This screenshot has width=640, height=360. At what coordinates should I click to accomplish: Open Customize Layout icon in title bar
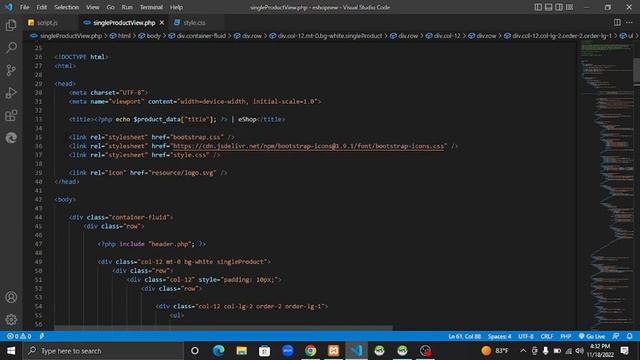click(x=569, y=7)
